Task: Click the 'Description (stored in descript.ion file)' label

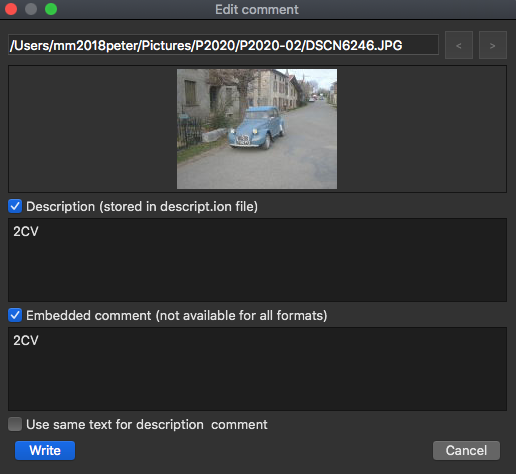Action: click(142, 207)
